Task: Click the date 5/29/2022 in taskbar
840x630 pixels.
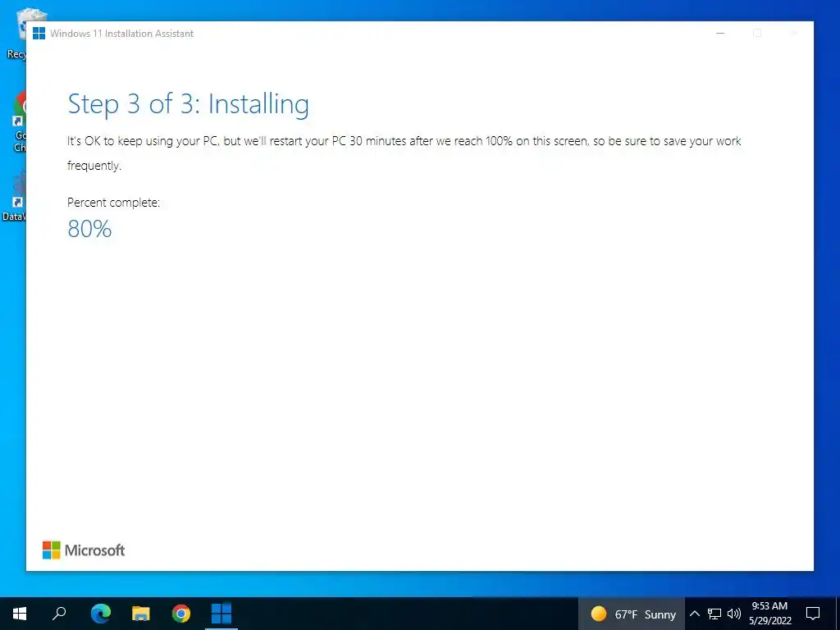Action: click(769, 621)
